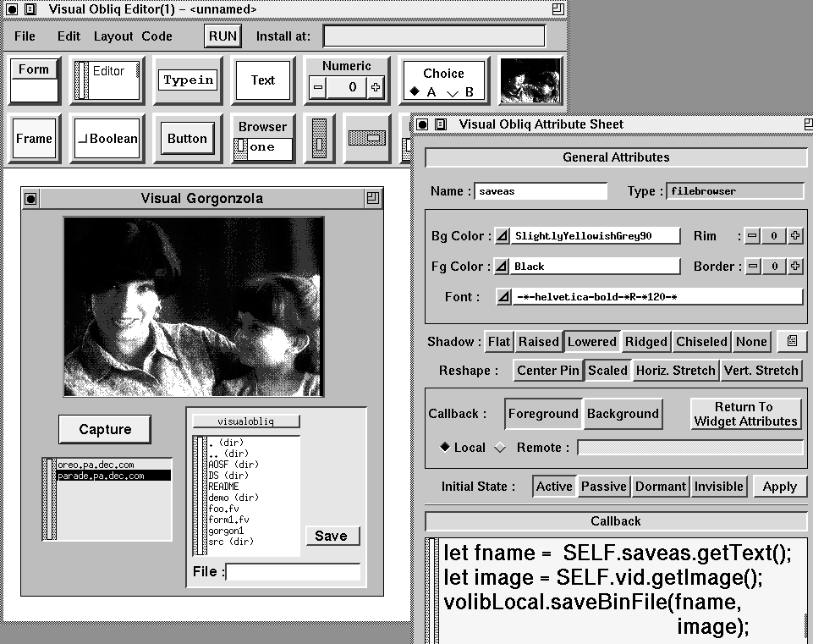
Task: Select the Frame widget tool
Action: click(34, 139)
